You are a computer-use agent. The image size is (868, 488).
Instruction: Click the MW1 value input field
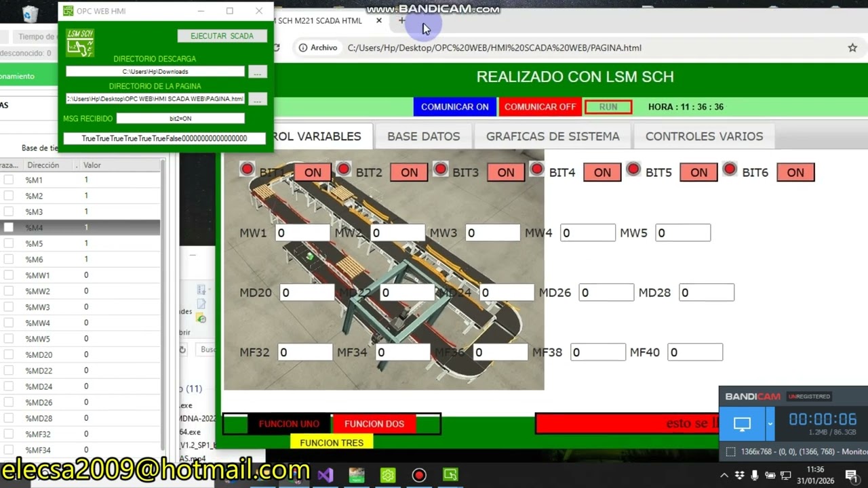(302, 233)
